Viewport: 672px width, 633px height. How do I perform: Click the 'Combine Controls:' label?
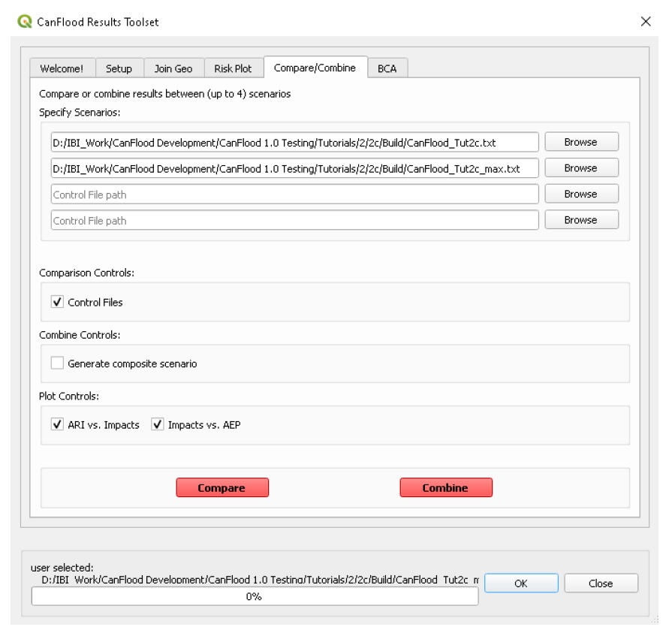point(80,335)
